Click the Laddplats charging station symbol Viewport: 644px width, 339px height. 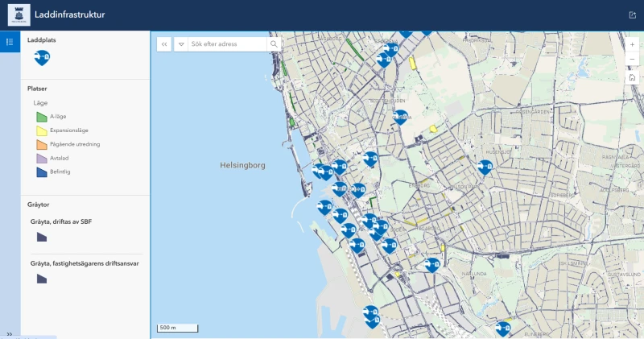click(x=42, y=57)
